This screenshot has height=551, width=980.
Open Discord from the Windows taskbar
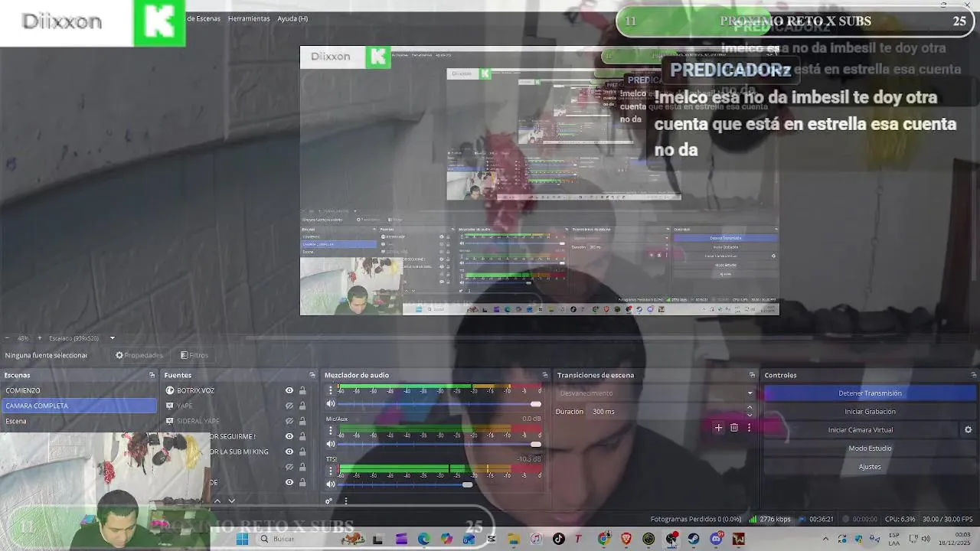[x=716, y=539]
